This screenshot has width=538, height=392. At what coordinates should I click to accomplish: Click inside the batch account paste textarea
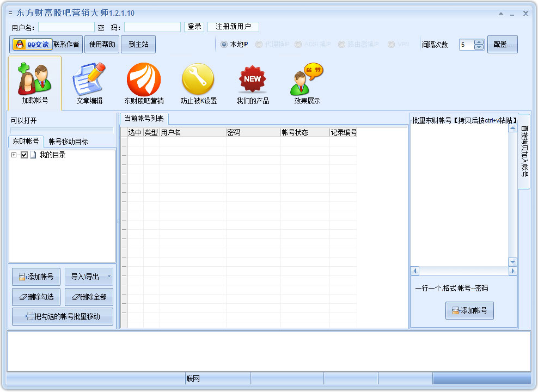coord(459,195)
